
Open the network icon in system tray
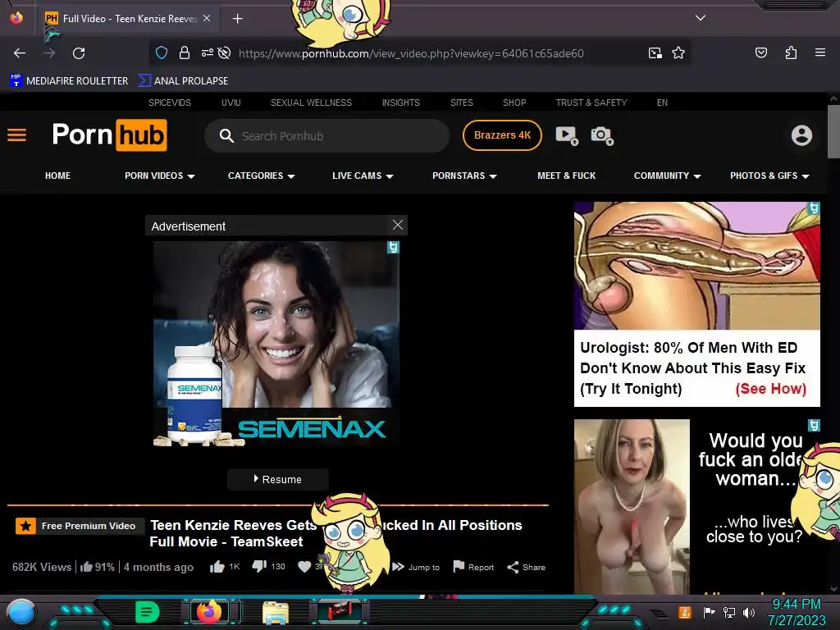(728, 612)
